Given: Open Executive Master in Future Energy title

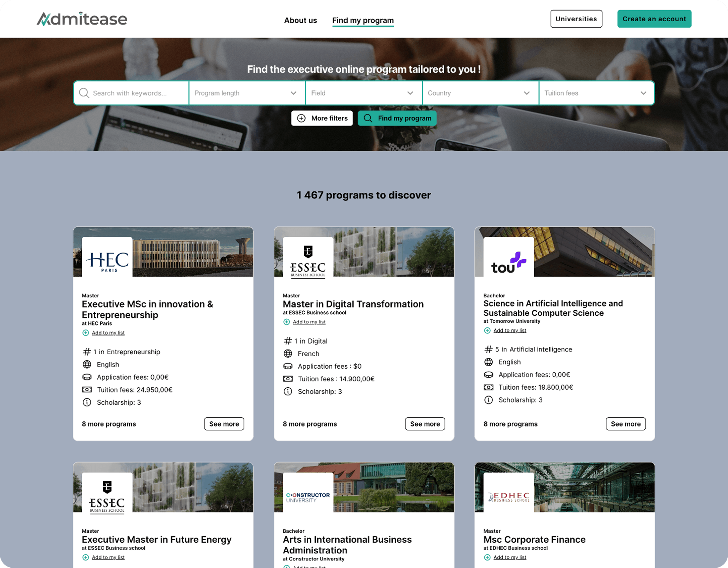Looking at the screenshot, I should (157, 540).
